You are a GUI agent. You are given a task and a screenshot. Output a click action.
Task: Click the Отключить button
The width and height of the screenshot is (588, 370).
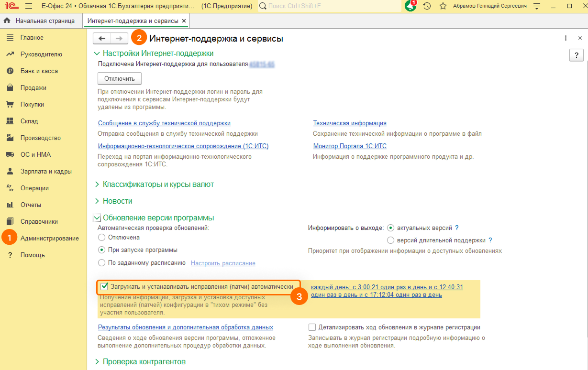[120, 78]
